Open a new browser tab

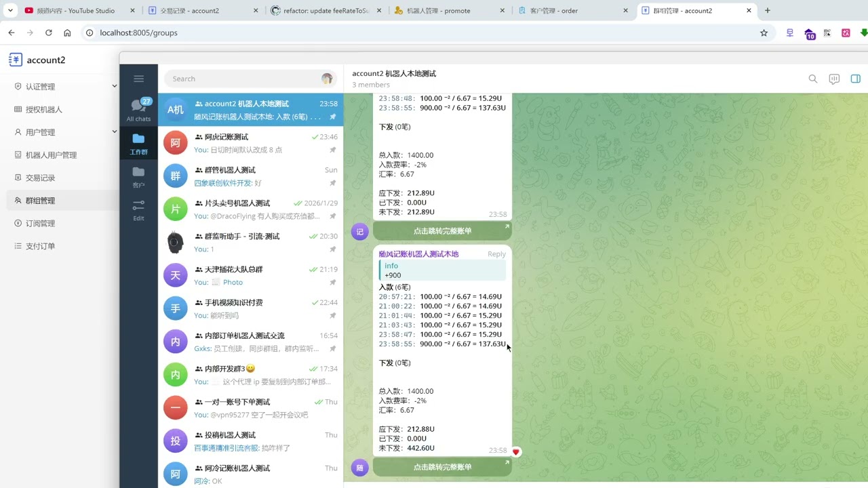click(767, 10)
